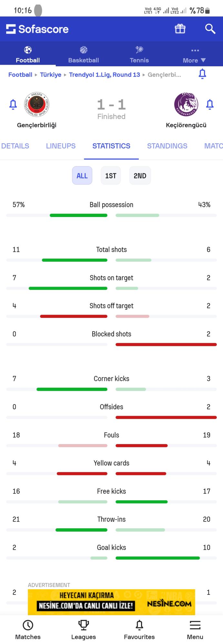
Task: Open the hamburger Menu
Action: pos(195,630)
